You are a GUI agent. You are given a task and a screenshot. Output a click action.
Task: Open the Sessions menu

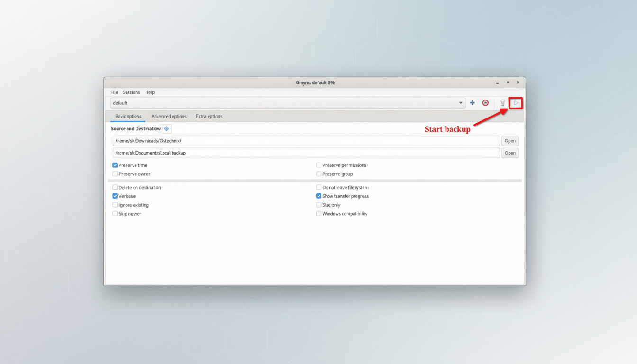131,92
